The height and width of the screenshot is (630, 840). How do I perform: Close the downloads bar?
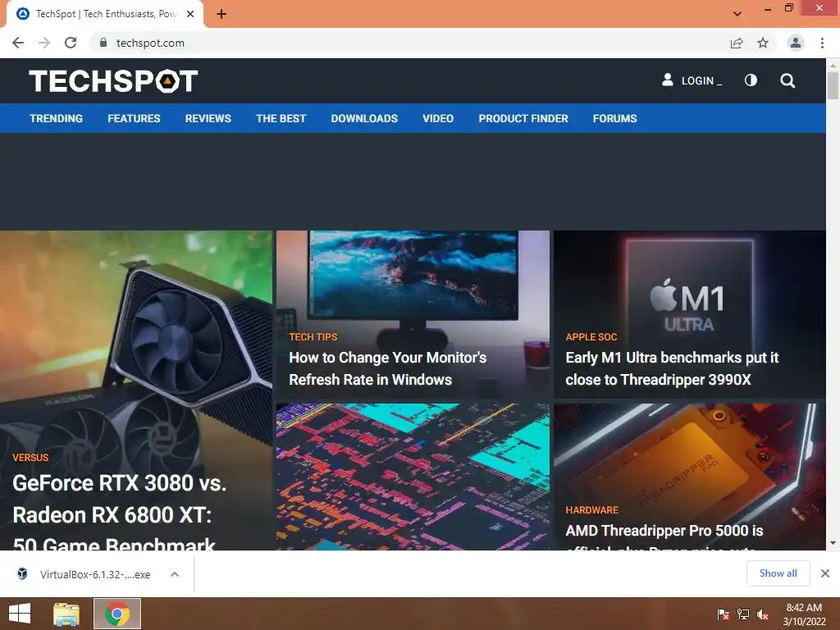pyautogui.click(x=825, y=573)
